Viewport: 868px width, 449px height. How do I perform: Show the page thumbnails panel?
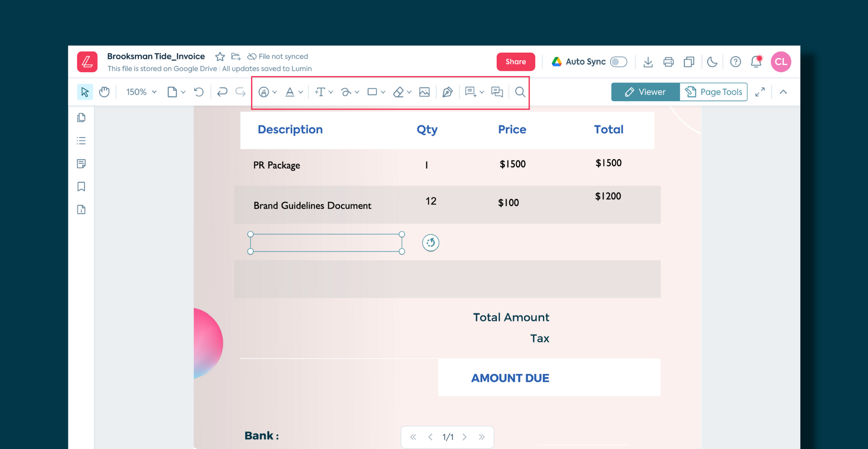[x=81, y=118]
